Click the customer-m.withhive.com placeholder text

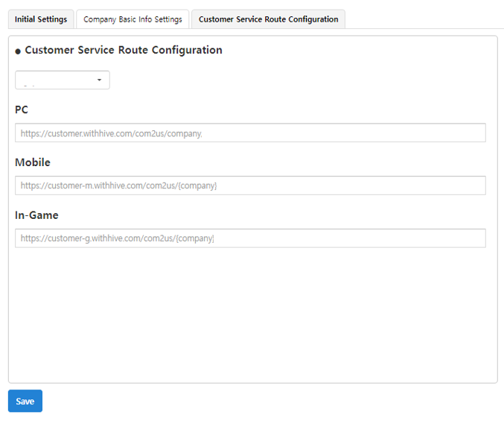click(x=119, y=185)
